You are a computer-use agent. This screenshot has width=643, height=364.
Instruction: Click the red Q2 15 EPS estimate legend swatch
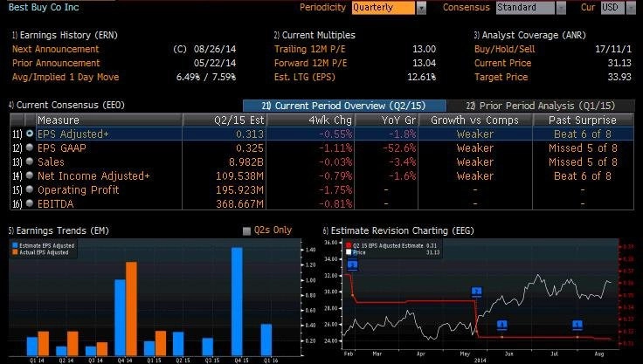coord(349,245)
